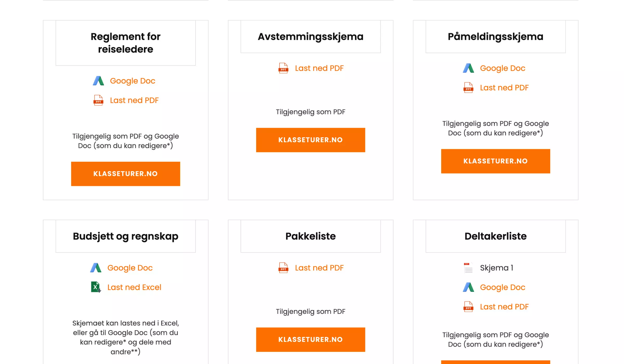Open the Last ned PDF link in Pakkeliste

[x=319, y=268]
